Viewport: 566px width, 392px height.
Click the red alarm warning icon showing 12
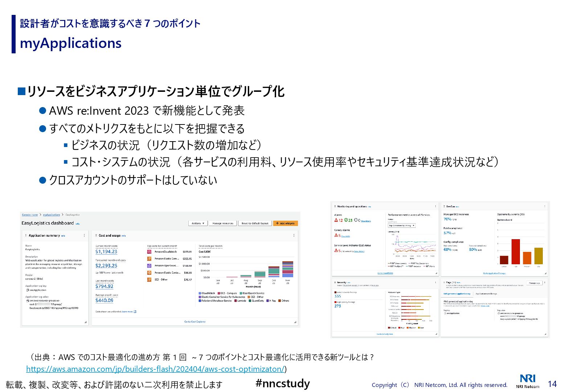tap(336, 220)
